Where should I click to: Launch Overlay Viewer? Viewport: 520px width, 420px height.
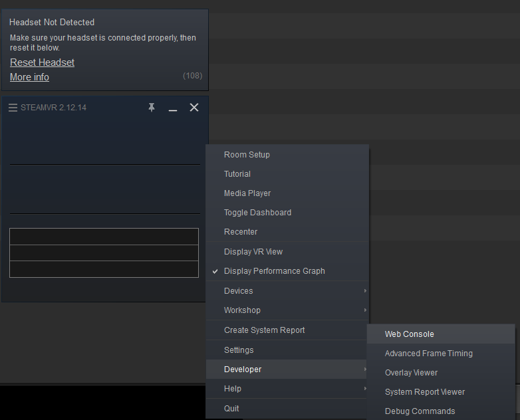click(x=441, y=373)
